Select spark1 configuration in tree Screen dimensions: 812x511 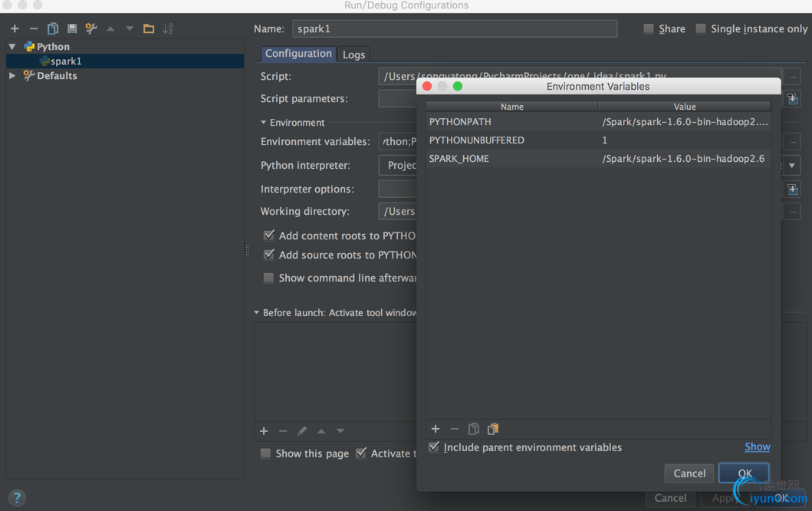(125, 61)
